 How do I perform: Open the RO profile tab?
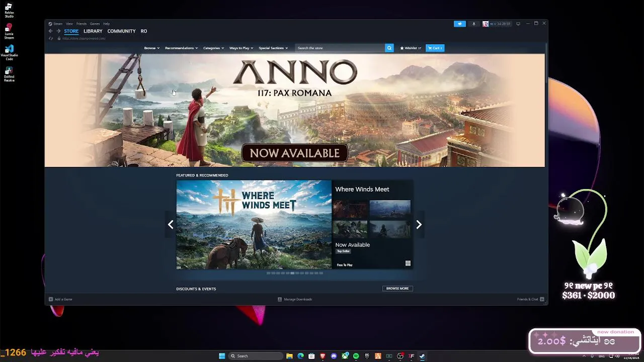pyautogui.click(x=144, y=31)
